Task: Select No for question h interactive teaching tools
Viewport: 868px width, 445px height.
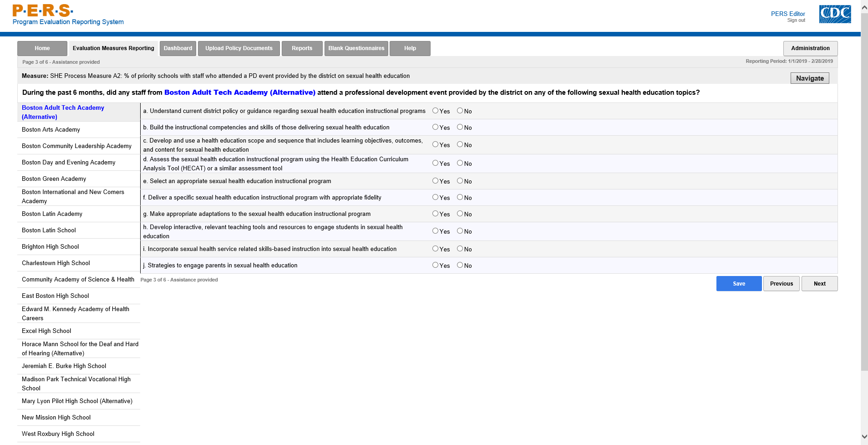Action: click(460, 231)
